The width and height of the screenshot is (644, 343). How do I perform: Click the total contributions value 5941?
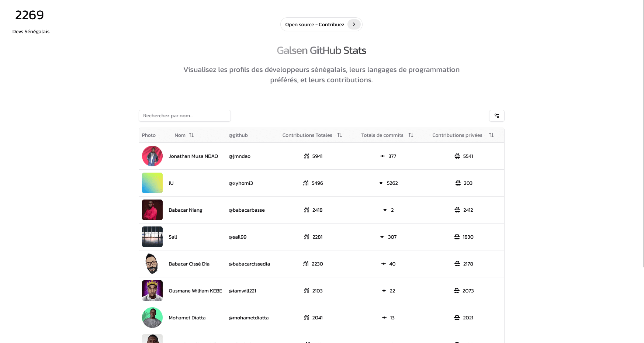tap(318, 156)
